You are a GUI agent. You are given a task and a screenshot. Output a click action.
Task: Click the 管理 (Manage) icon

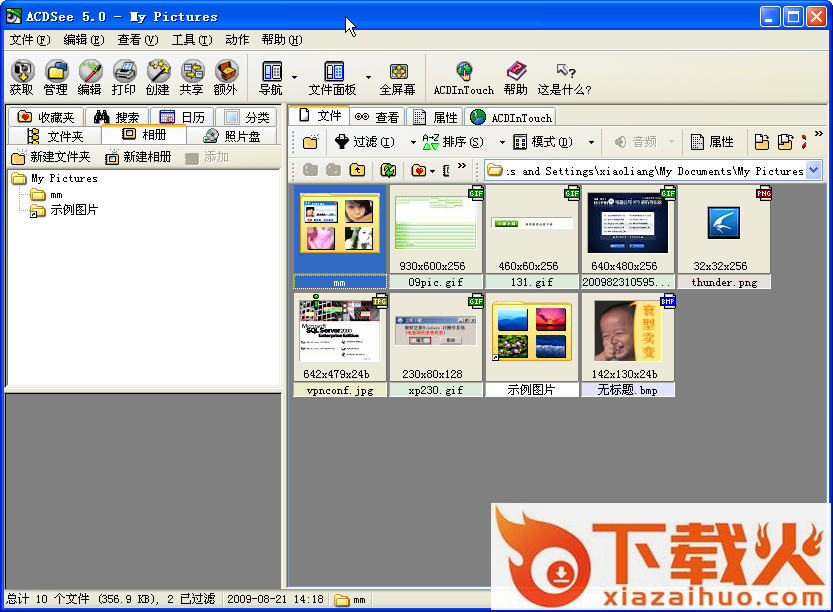[x=56, y=75]
